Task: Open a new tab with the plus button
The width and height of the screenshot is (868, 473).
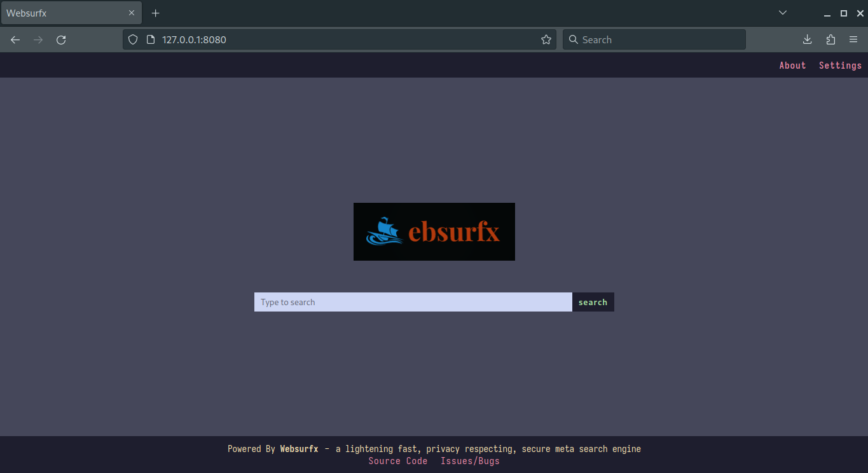Action: pos(155,13)
